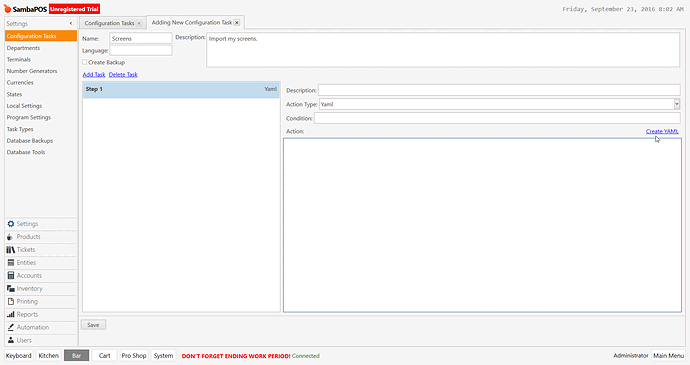Viewport: 690px width, 365px height.
Task: Open Program Settings item
Action: (x=29, y=118)
